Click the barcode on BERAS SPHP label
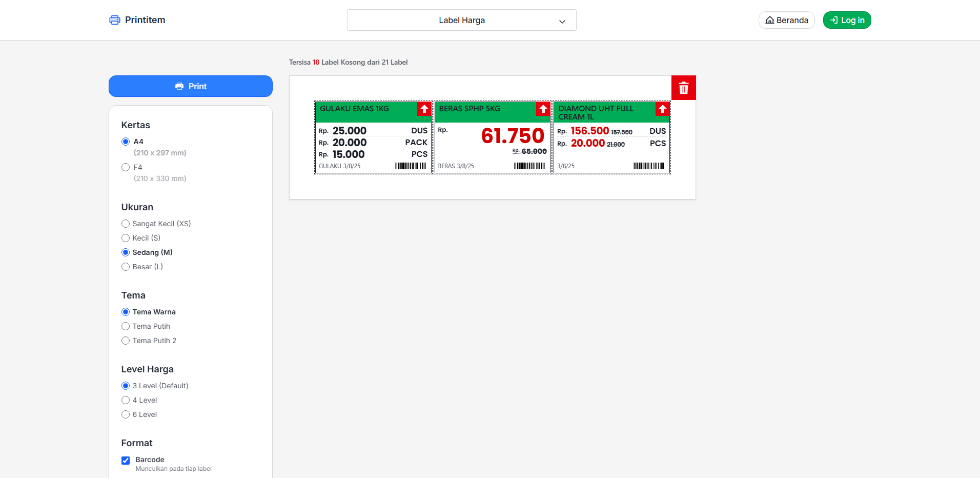The image size is (980, 478). tap(529, 166)
